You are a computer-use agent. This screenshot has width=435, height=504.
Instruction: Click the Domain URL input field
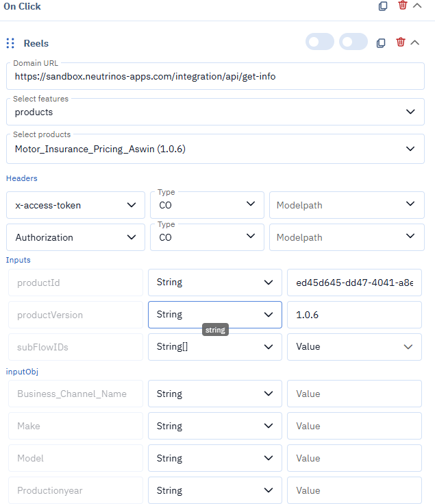[x=215, y=77]
